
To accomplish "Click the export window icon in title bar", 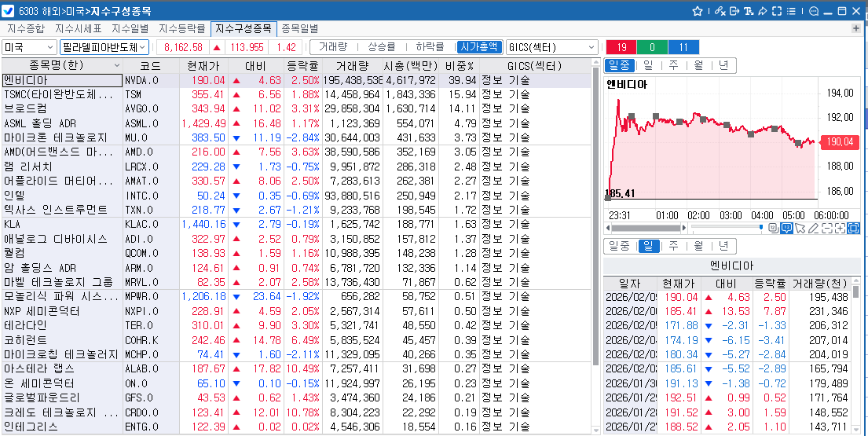I will [734, 11].
